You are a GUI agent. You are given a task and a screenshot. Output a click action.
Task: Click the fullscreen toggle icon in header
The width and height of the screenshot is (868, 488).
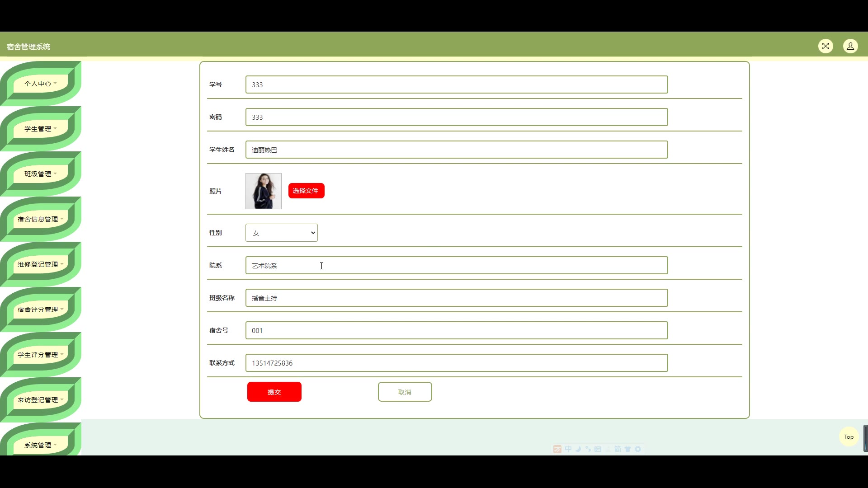[826, 46]
